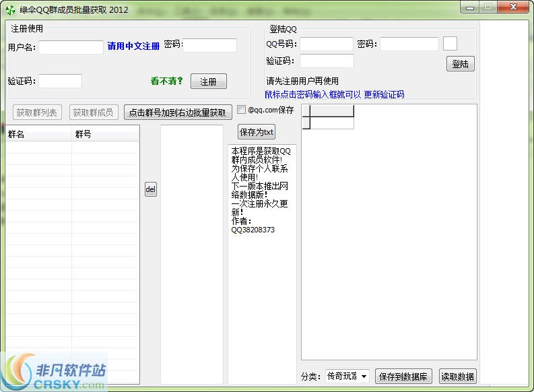
Task: Focus the QQ login 验证码 field
Action: [x=327, y=61]
